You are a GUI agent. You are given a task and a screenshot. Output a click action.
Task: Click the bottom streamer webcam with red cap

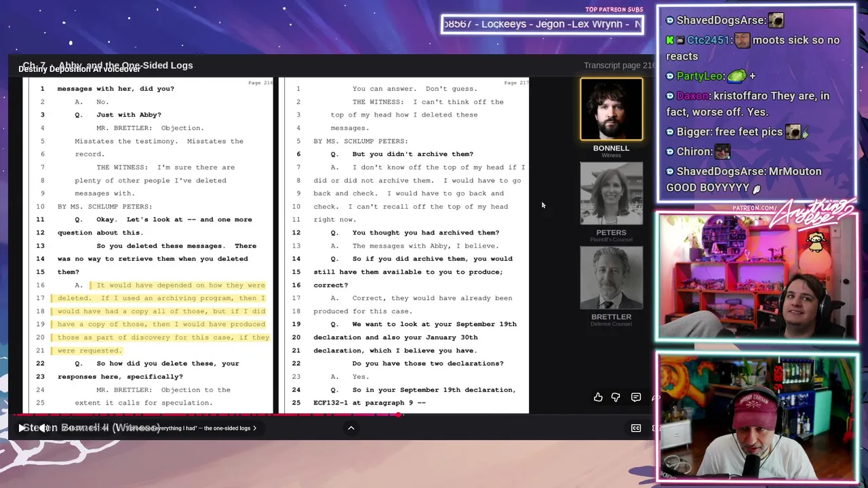coord(757,416)
